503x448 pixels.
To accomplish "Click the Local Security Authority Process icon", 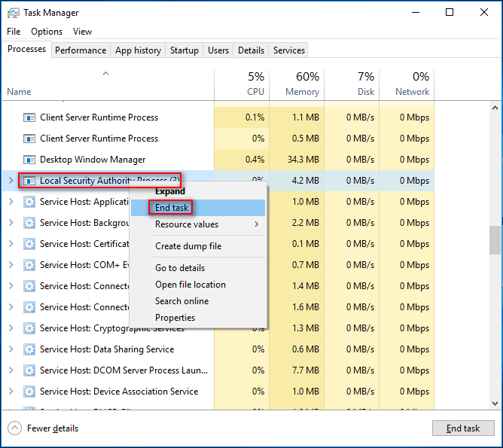I will coord(29,181).
